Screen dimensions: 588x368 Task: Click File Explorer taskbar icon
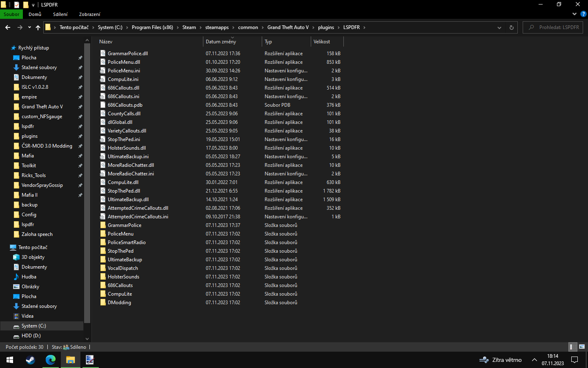(x=71, y=360)
